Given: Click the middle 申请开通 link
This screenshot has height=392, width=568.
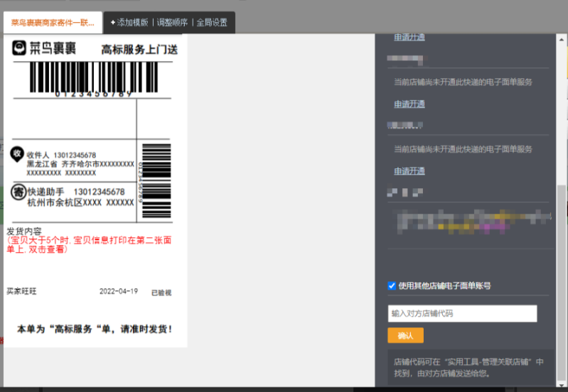Looking at the screenshot, I should (409, 104).
